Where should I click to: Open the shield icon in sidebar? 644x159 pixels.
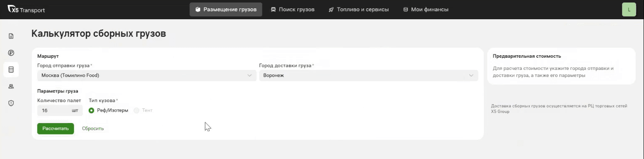[11, 103]
